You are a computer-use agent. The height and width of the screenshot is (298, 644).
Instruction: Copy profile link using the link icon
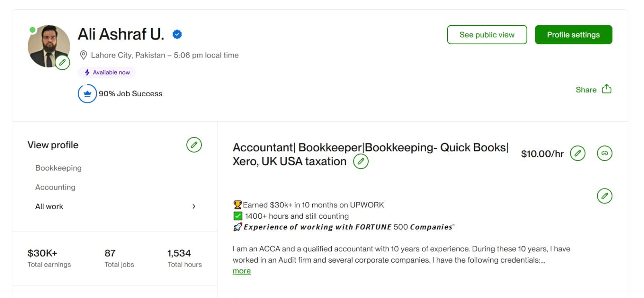point(604,153)
